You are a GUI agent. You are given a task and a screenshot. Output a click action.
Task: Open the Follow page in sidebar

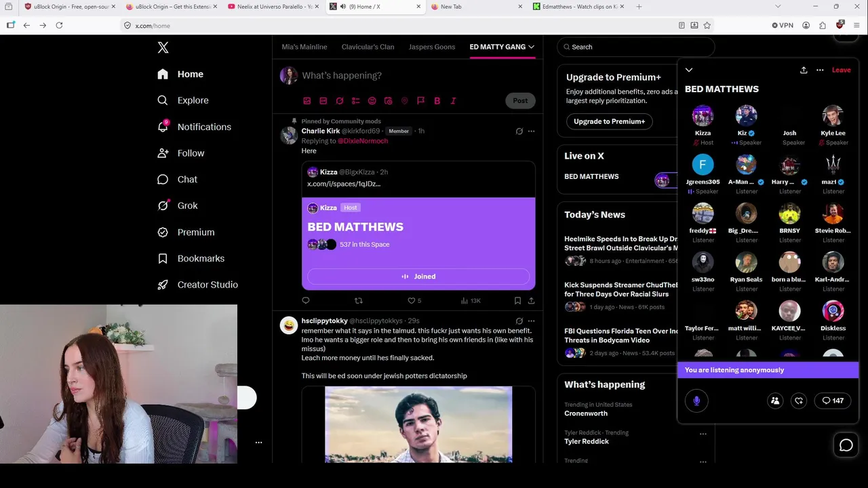(x=180, y=153)
